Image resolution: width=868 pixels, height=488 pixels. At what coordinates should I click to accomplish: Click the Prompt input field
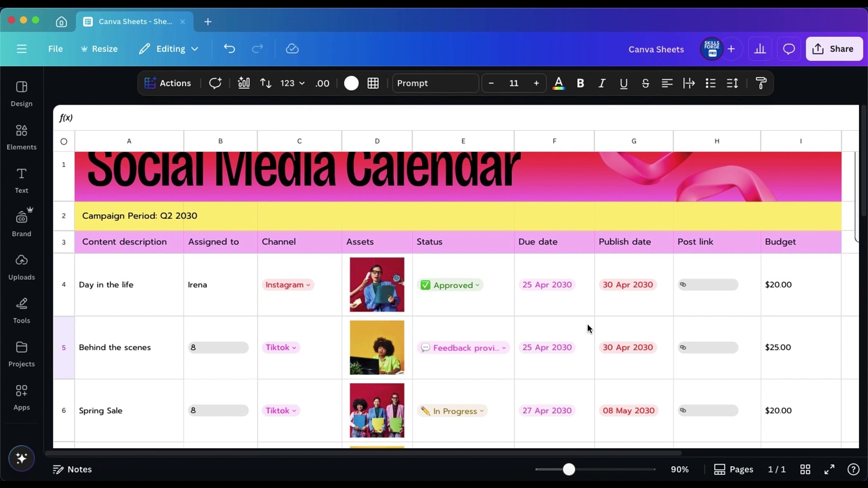[435, 83]
